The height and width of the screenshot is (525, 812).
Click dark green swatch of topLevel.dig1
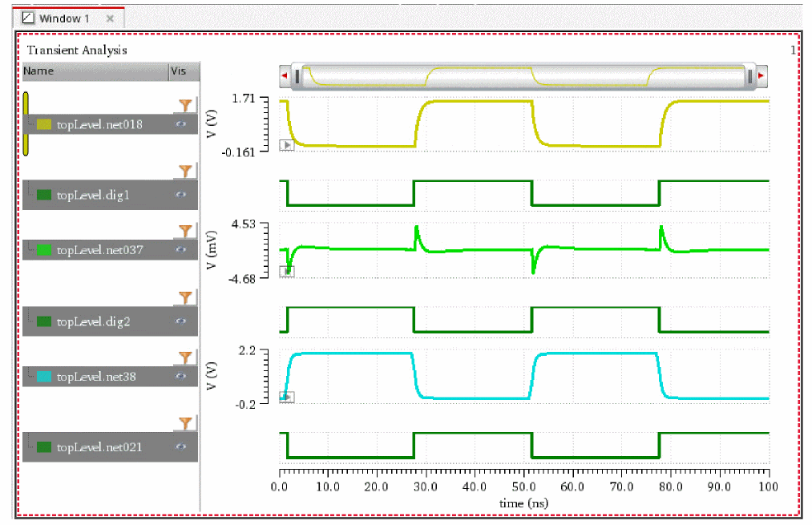44,195
